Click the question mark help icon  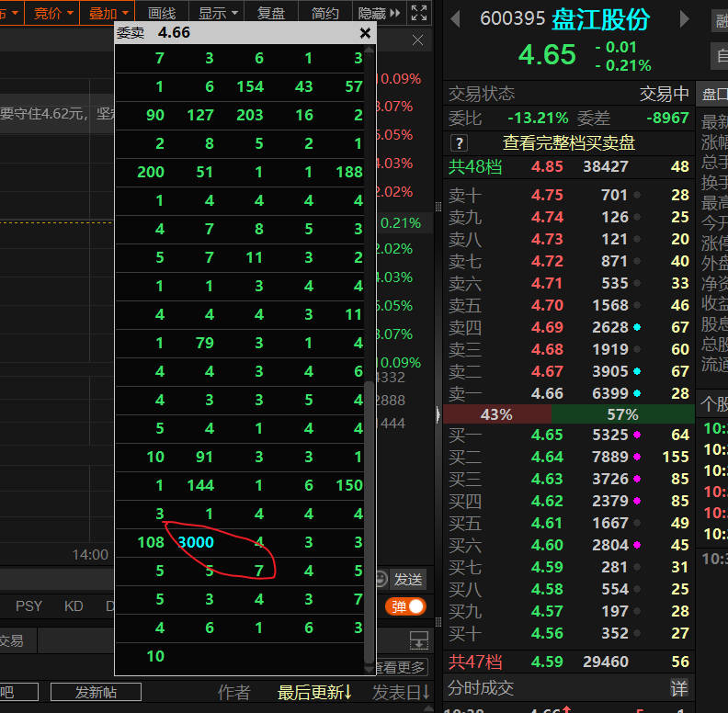[x=459, y=143]
